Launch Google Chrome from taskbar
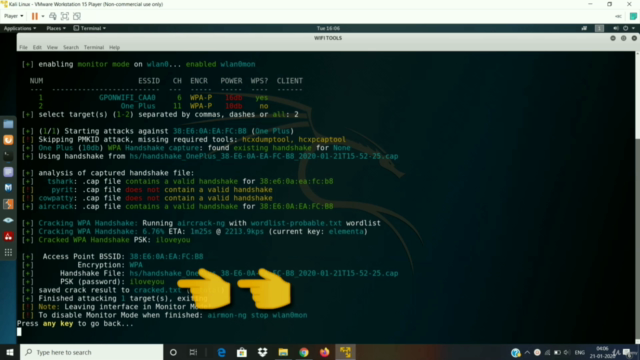This screenshot has width=640, height=360. click(x=304, y=352)
